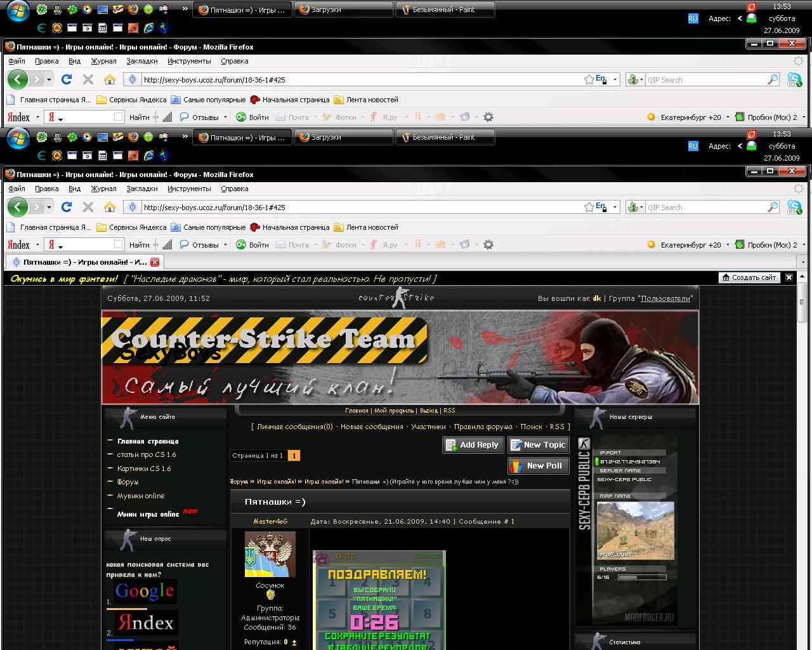This screenshot has width=812, height=650.
Task: Click the page scrollbar up arrow
Action: tap(802, 277)
